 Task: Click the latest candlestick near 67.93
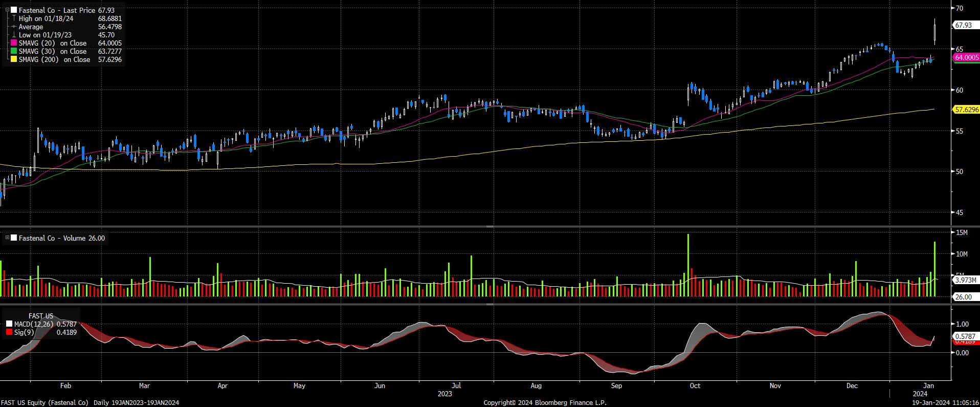coord(935,31)
